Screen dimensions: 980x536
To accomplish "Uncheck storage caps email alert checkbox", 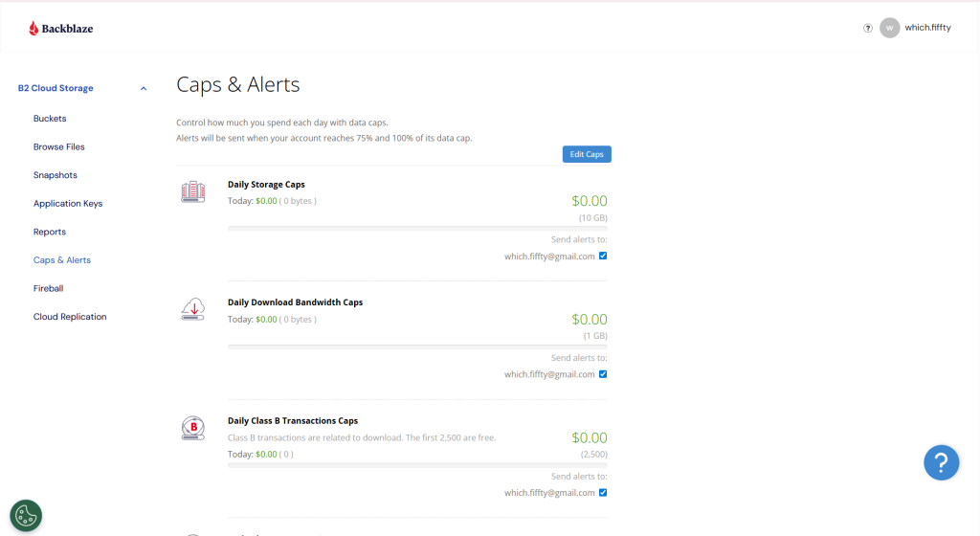I will [603, 256].
